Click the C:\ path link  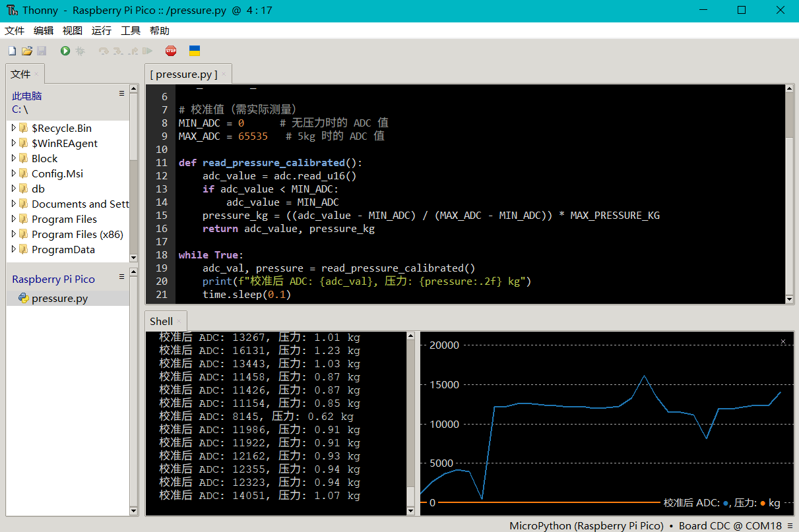click(20, 109)
